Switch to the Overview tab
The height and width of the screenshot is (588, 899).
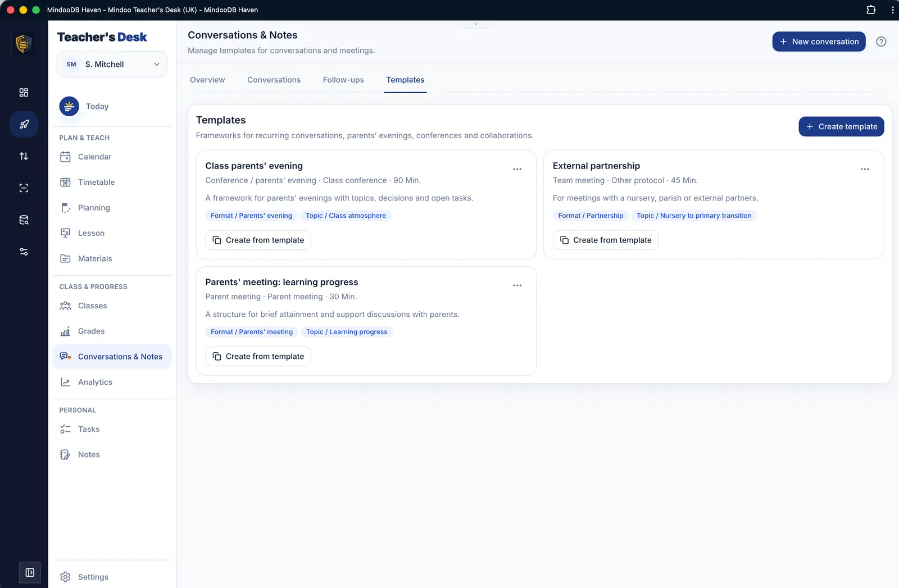pyautogui.click(x=207, y=80)
